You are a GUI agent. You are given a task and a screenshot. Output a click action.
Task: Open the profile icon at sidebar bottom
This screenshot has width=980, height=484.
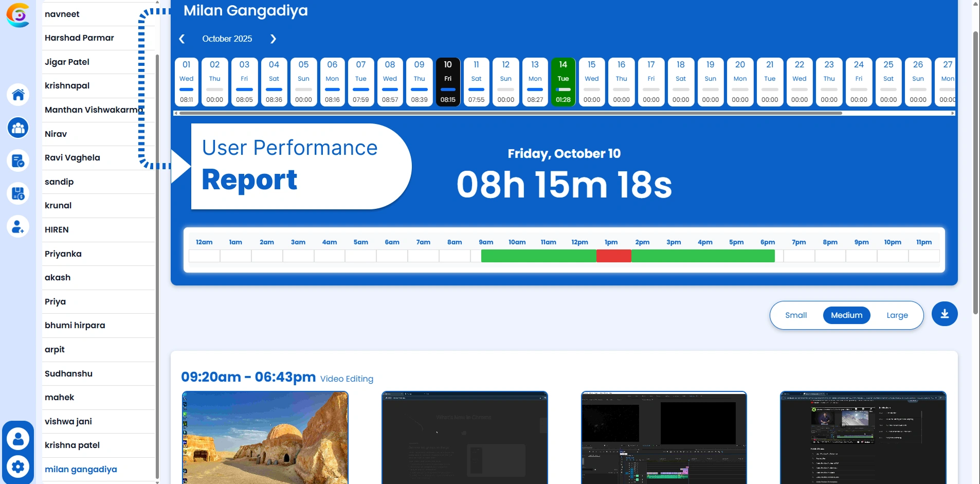pos(18,439)
